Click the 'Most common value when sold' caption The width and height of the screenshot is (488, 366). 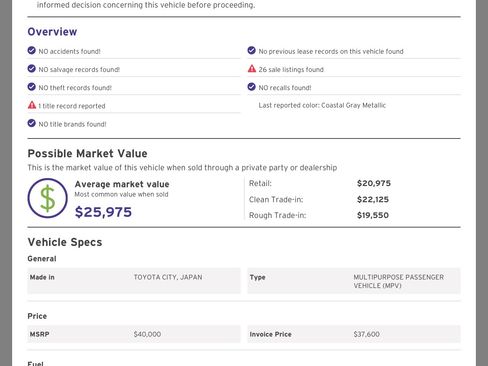click(121, 194)
